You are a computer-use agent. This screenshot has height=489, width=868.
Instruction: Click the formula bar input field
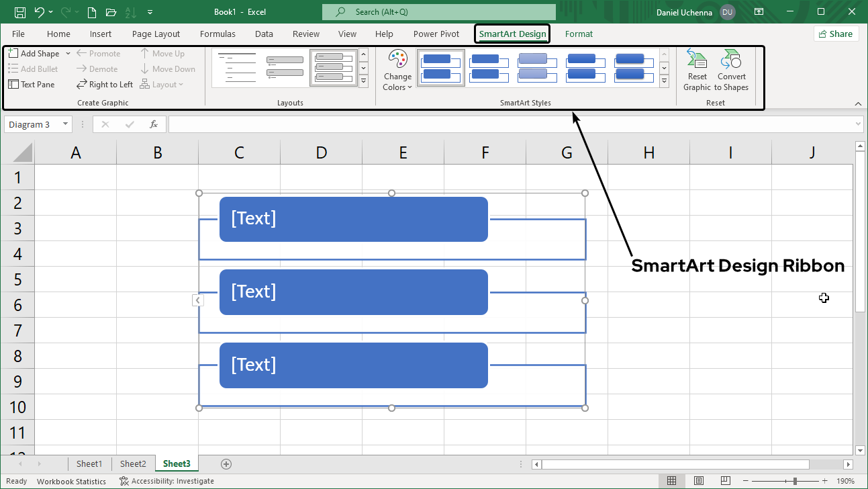point(510,124)
